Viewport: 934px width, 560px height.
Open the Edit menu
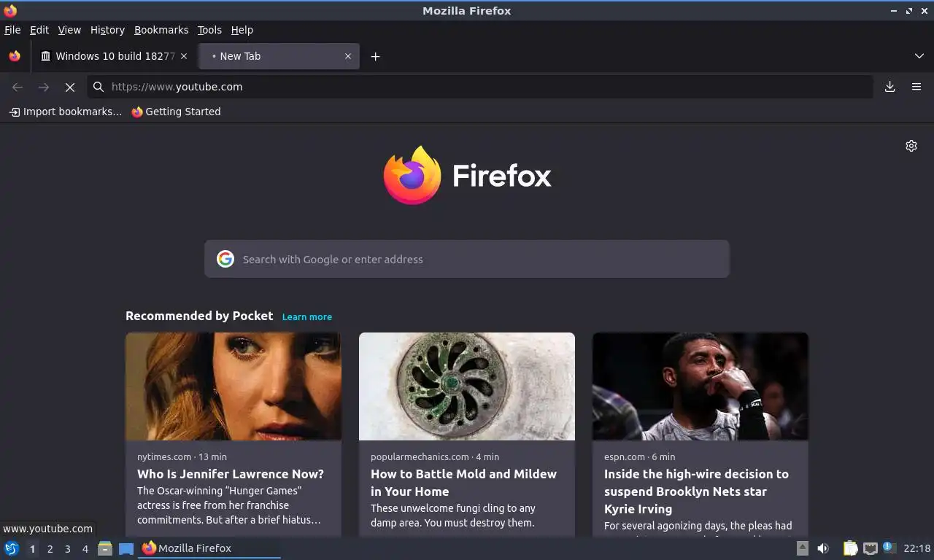39,30
